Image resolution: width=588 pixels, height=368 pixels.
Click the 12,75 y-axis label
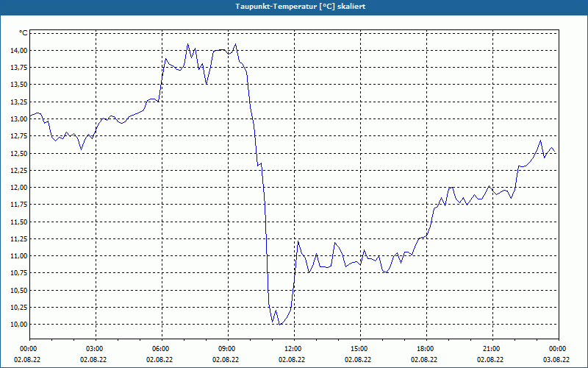[19, 136]
